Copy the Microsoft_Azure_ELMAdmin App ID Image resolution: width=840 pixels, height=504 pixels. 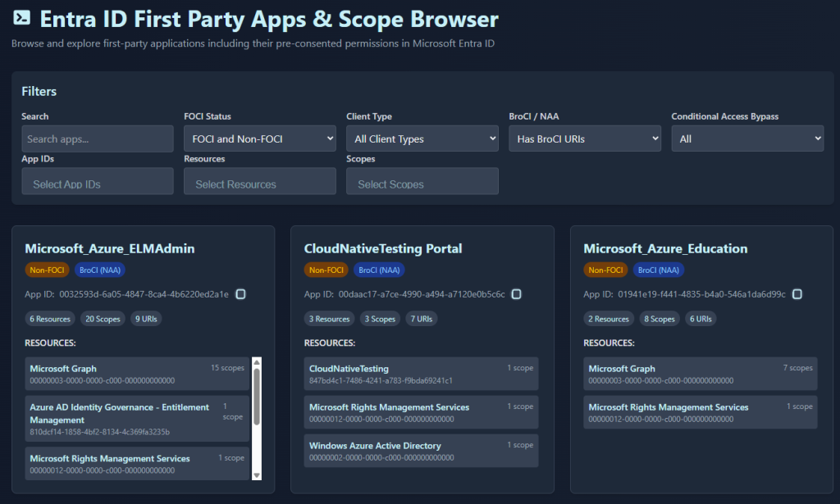(241, 294)
